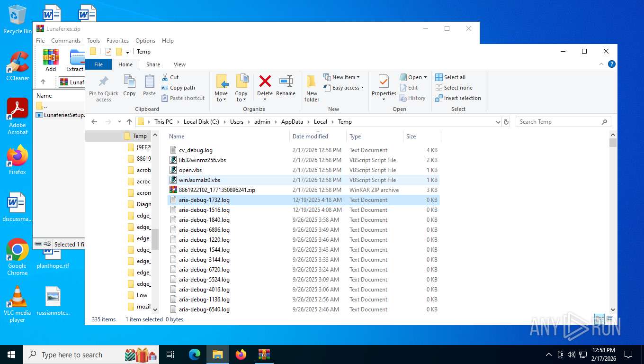Select the Cut command
This screenshot has height=364, width=644.
tap(170, 77)
